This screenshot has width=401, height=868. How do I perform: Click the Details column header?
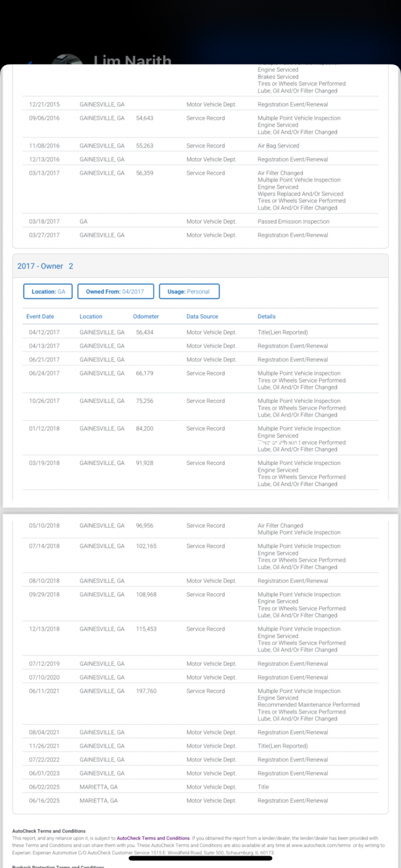pyautogui.click(x=267, y=316)
